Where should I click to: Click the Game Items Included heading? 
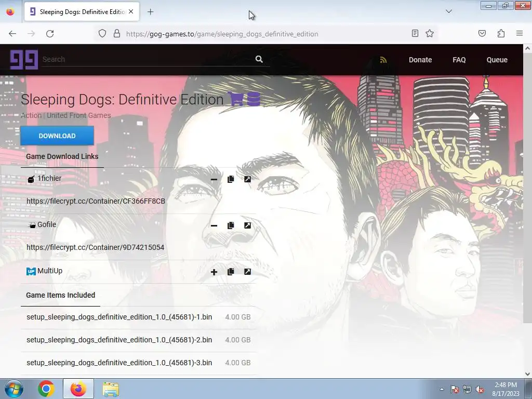tap(60, 295)
